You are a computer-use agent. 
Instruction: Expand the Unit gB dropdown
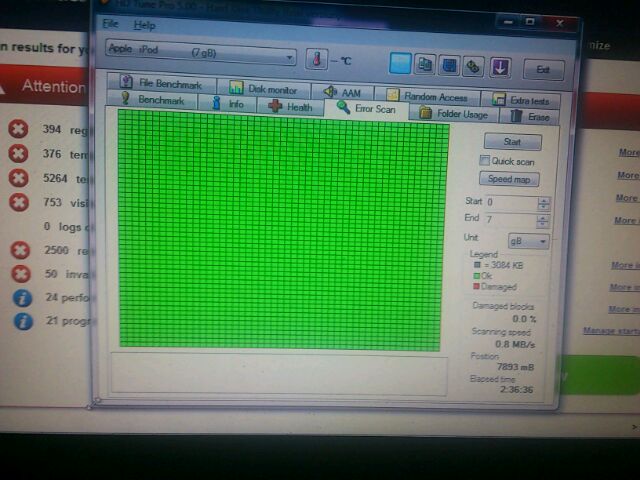[529, 241]
